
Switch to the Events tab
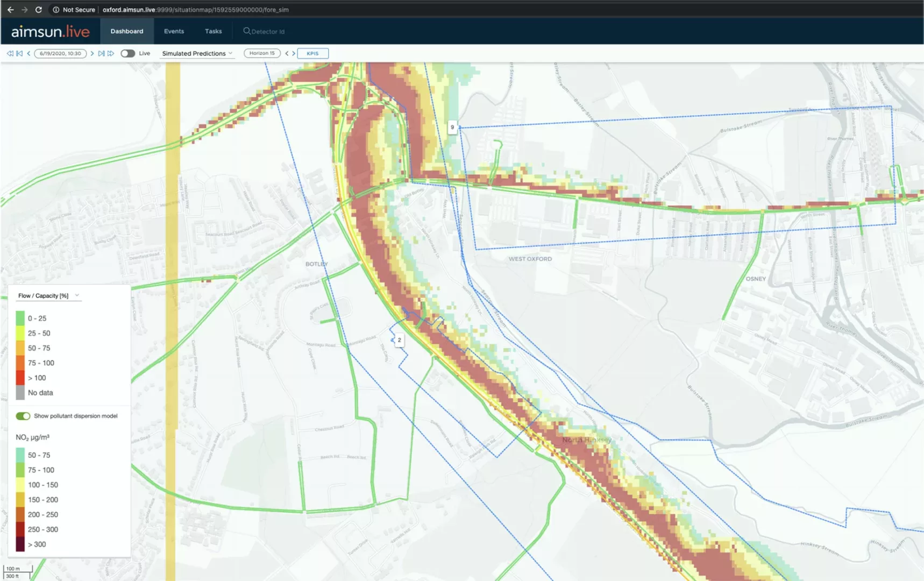pyautogui.click(x=174, y=31)
